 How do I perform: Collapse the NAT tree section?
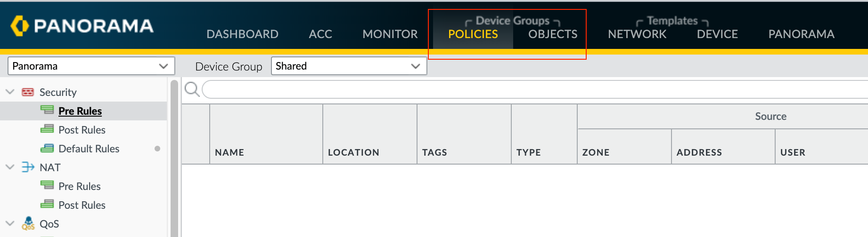point(10,167)
